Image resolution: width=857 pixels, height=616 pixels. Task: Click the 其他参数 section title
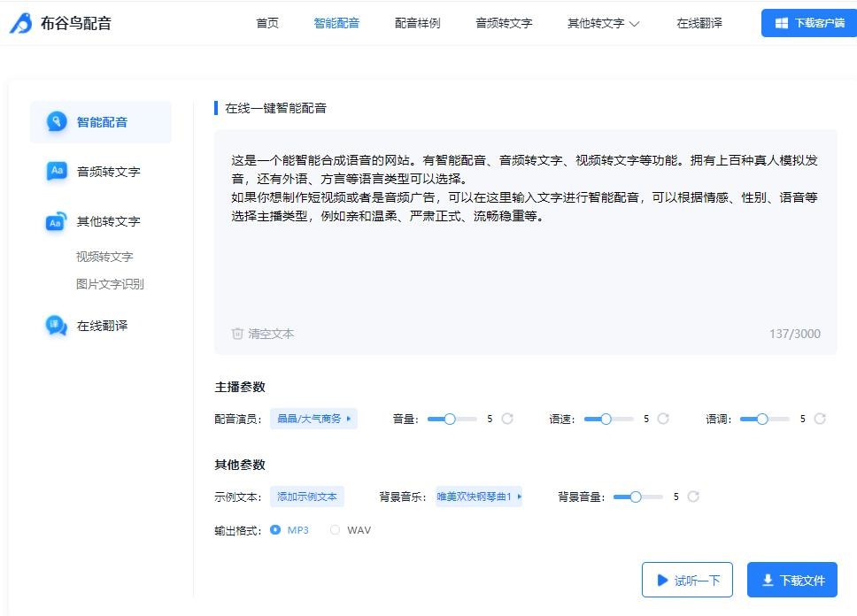tap(240, 465)
